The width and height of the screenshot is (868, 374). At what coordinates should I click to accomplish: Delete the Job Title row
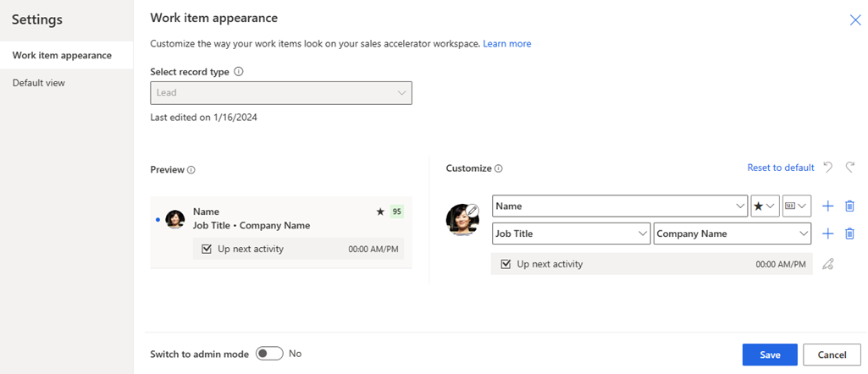pos(849,234)
